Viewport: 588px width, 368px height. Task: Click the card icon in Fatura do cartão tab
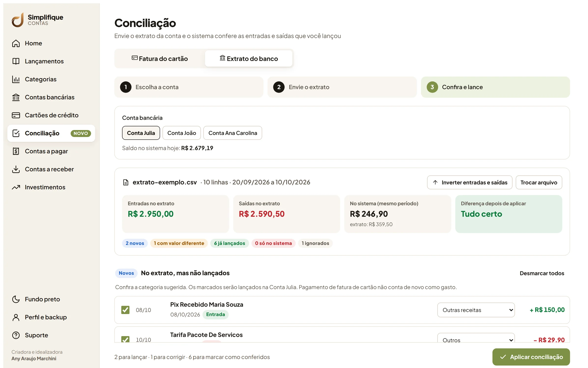(x=135, y=58)
